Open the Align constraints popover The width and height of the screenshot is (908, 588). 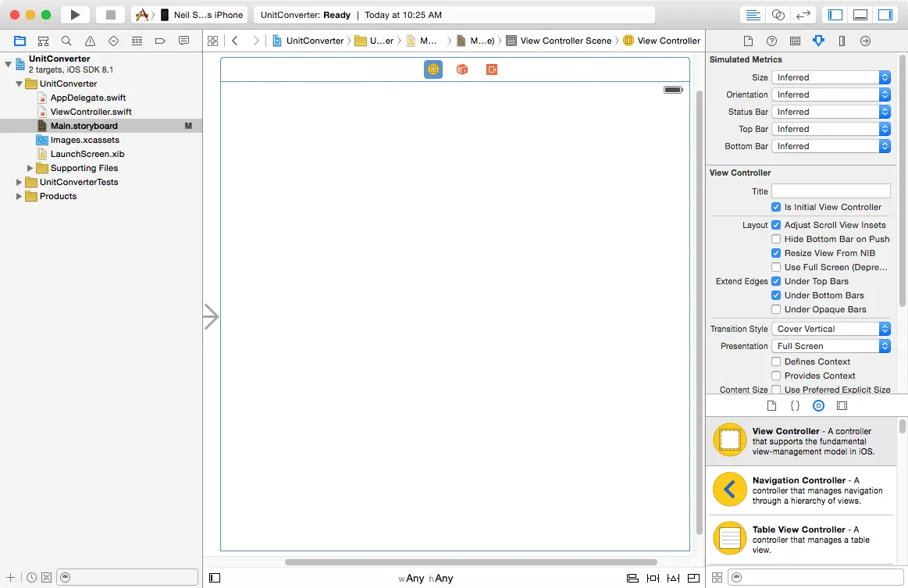pos(632,578)
